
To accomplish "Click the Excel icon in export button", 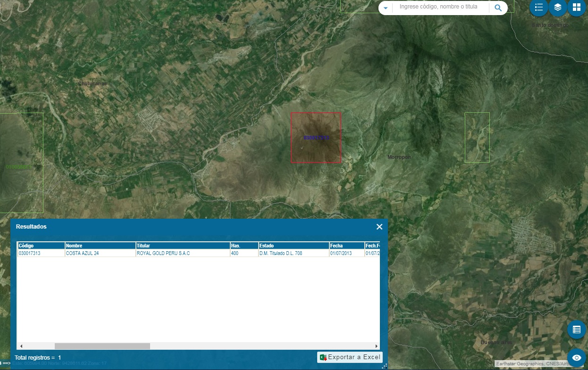I will [323, 357].
